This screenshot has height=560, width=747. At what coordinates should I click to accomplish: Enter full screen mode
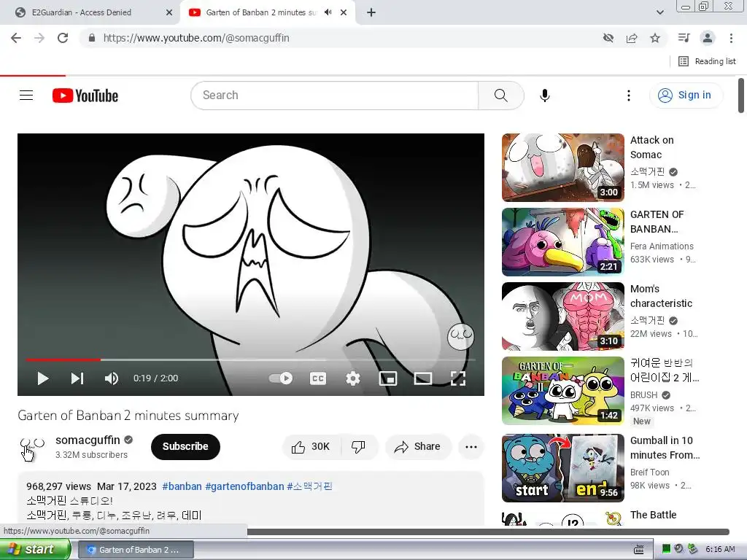(458, 378)
